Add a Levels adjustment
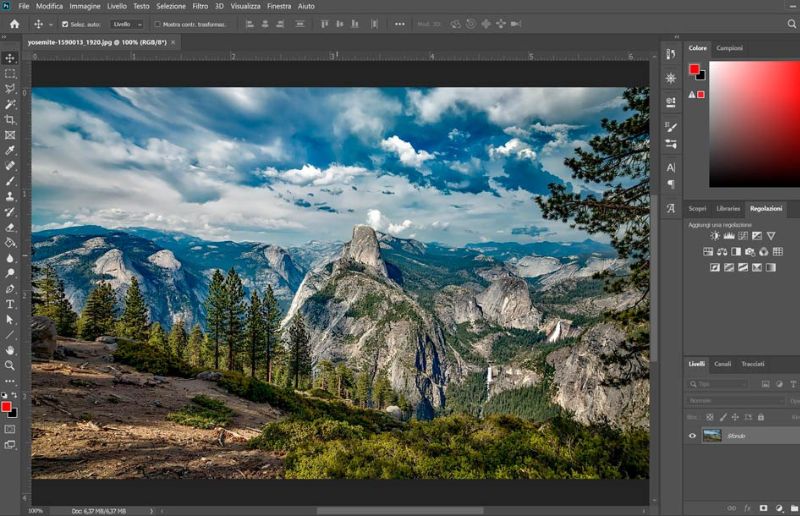This screenshot has height=516, width=800. tap(729, 236)
